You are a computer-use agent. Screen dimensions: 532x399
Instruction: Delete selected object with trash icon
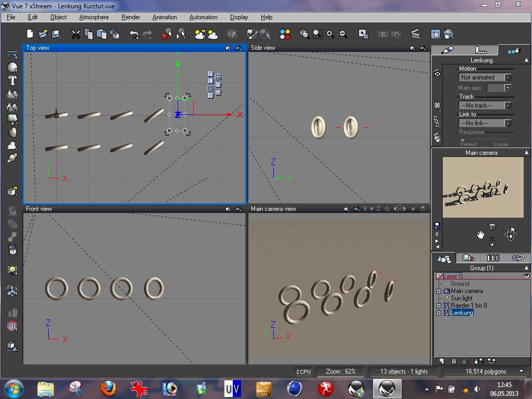(454, 361)
